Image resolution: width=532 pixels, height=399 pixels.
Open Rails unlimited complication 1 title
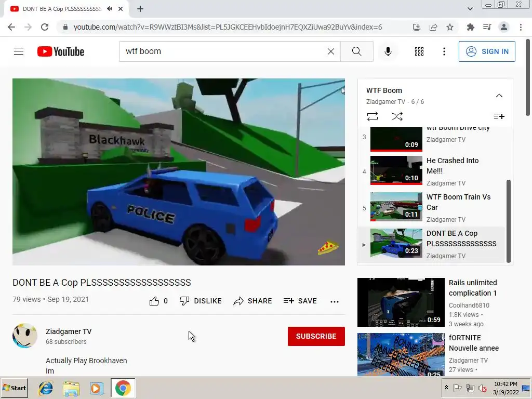click(x=473, y=288)
